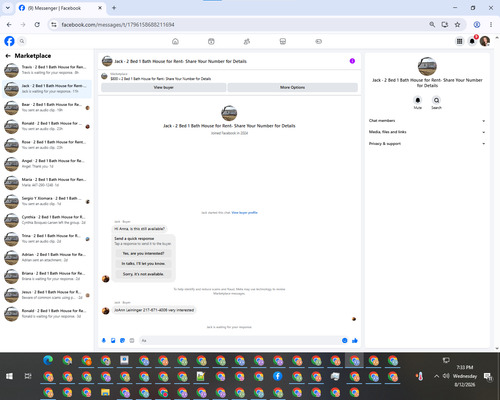Screen dimensions: 500x400
Task: Launch Microsoft Edge from taskbar
Action: [x=48, y=360]
